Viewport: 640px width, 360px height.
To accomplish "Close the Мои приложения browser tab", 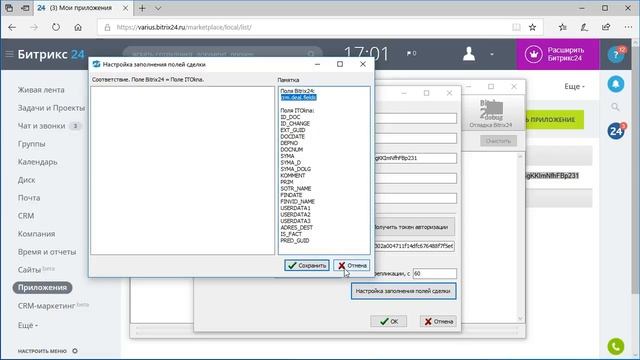I will click(x=125, y=8).
